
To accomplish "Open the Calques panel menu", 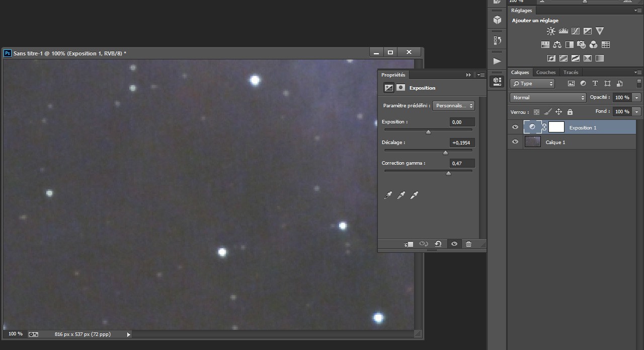I will coord(638,73).
